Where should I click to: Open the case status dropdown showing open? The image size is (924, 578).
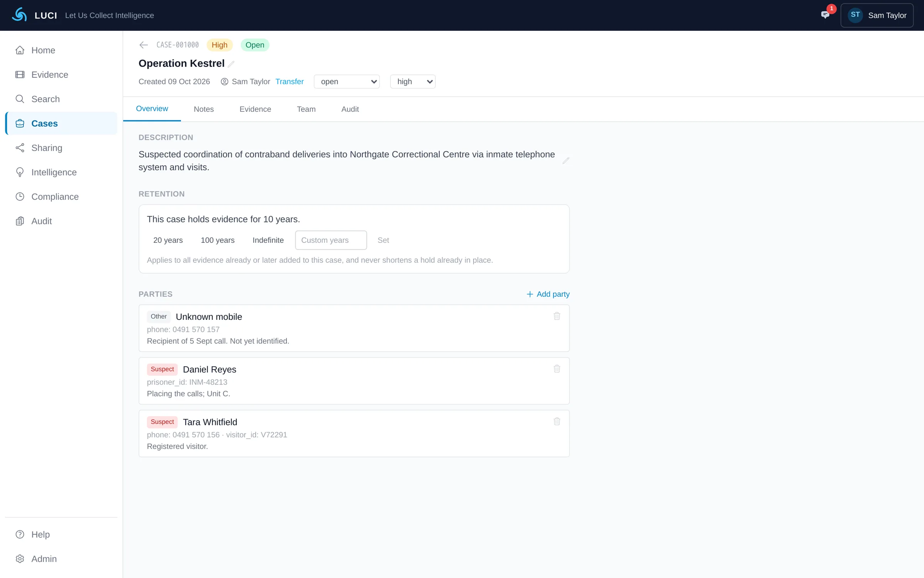click(x=347, y=82)
